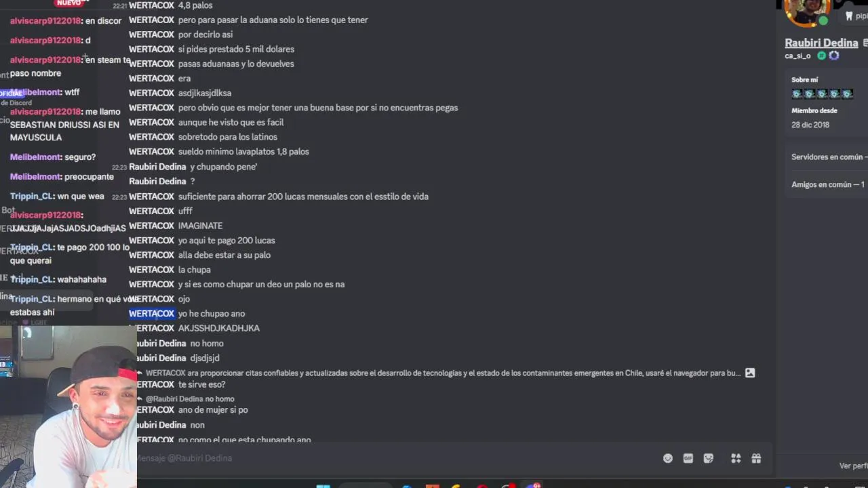Click the Windows Start button in taskbar
Viewport: 868px width, 488px height.
[323, 485]
